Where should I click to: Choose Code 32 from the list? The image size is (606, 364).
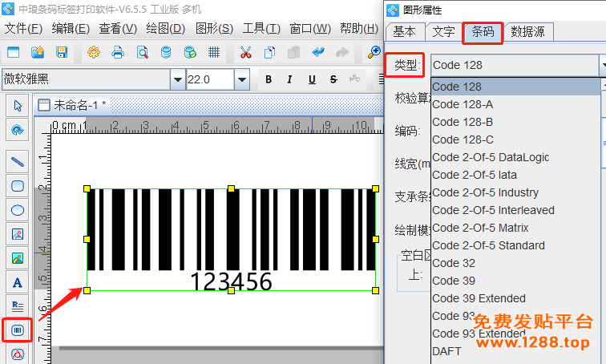516,263
